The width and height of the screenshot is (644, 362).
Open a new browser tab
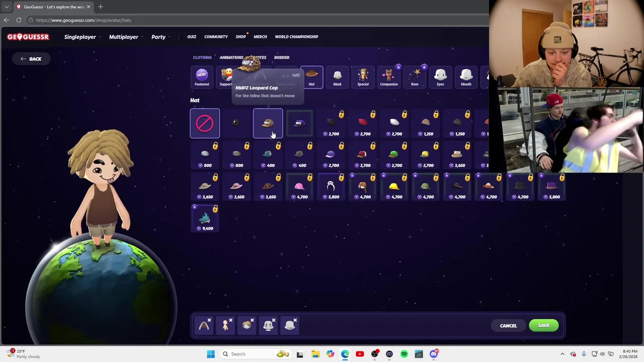click(x=100, y=7)
